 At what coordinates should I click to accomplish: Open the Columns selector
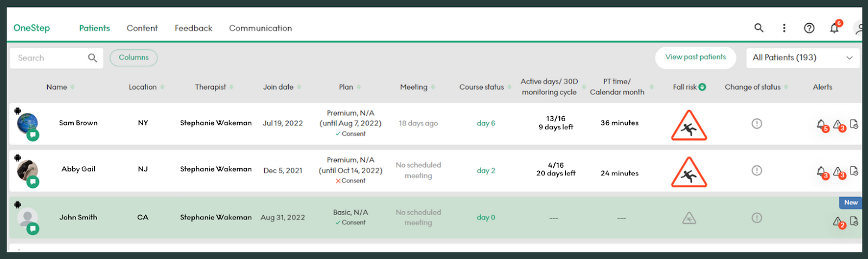pos(133,58)
